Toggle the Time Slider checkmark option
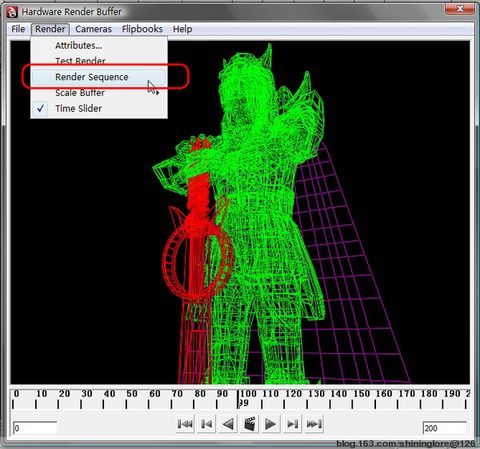 pyautogui.click(x=99, y=109)
